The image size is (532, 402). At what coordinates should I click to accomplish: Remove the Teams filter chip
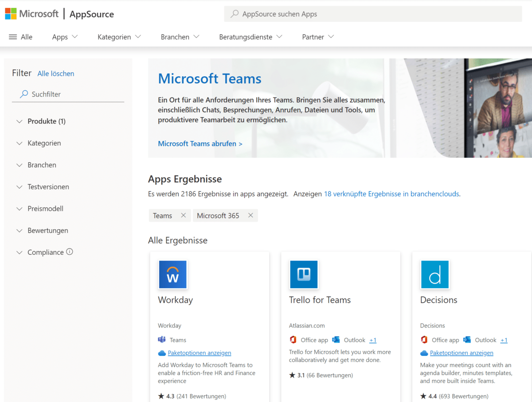point(183,215)
